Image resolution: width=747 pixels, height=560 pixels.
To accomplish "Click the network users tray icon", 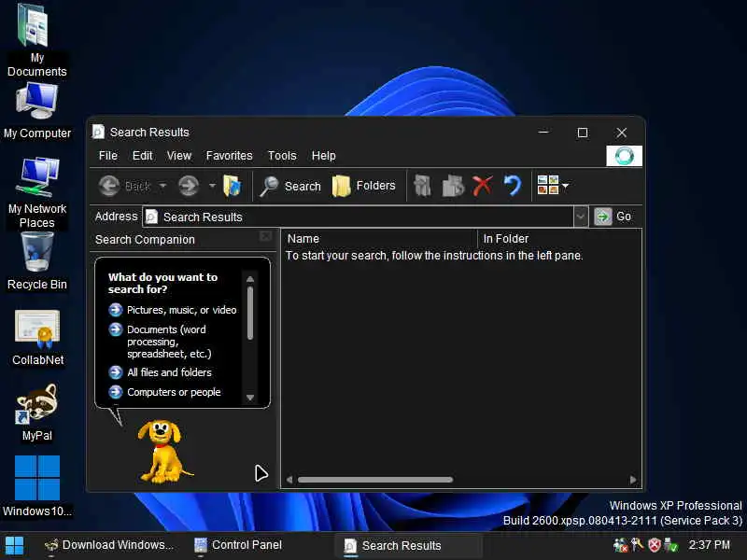I will coord(620,545).
